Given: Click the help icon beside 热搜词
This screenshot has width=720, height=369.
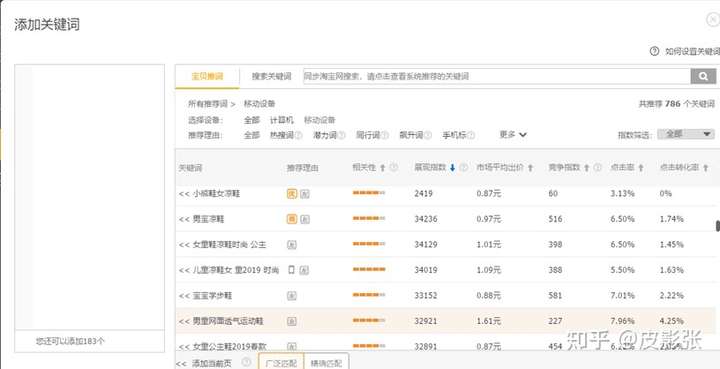Looking at the screenshot, I should pyautogui.click(x=298, y=135).
